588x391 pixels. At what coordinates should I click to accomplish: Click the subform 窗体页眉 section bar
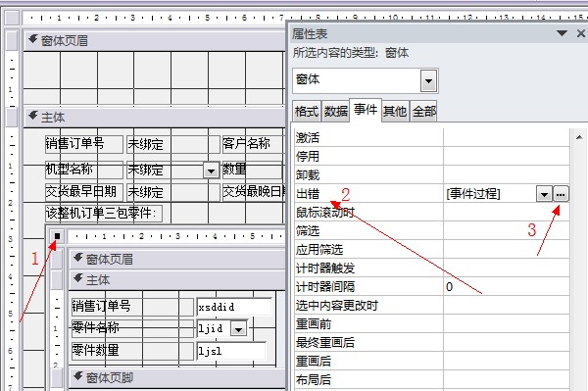(x=177, y=259)
